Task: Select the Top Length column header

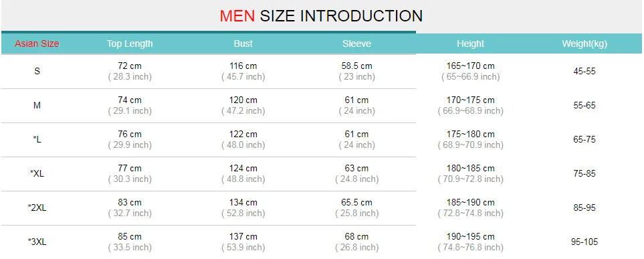Action: click(130, 44)
